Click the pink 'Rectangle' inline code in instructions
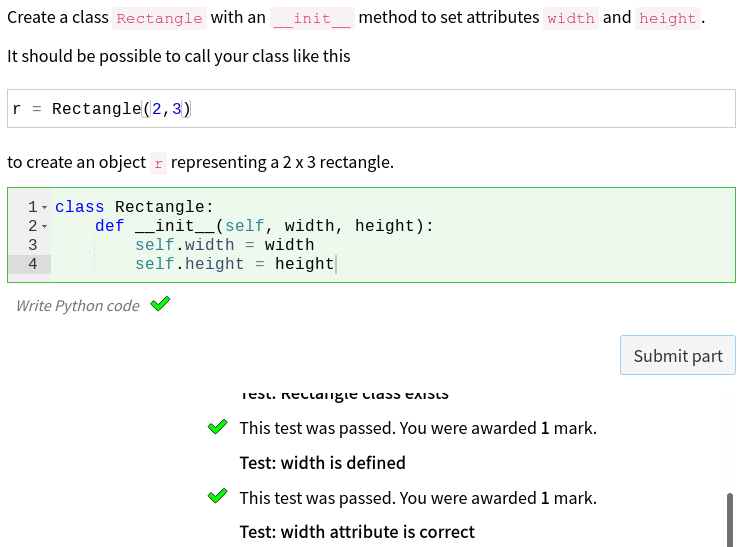 (x=159, y=19)
